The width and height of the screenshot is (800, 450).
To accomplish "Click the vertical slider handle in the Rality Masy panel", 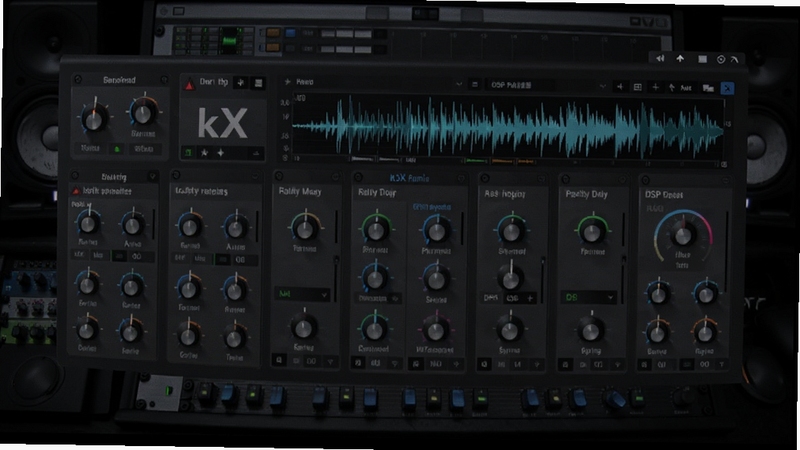I will click(x=336, y=260).
